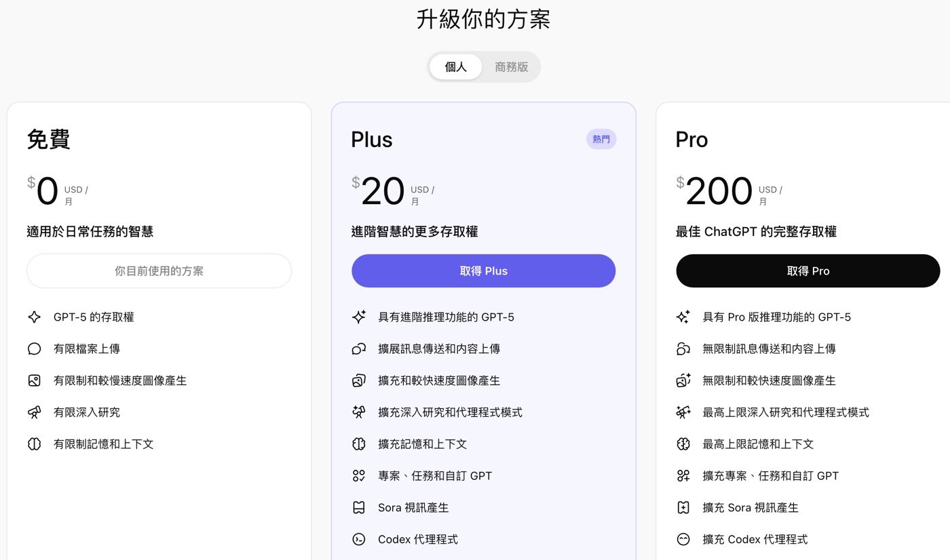Click terminal icon beside Codex 代理程式
Image resolution: width=950 pixels, height=560 pixels.
(x=359, y=540)
